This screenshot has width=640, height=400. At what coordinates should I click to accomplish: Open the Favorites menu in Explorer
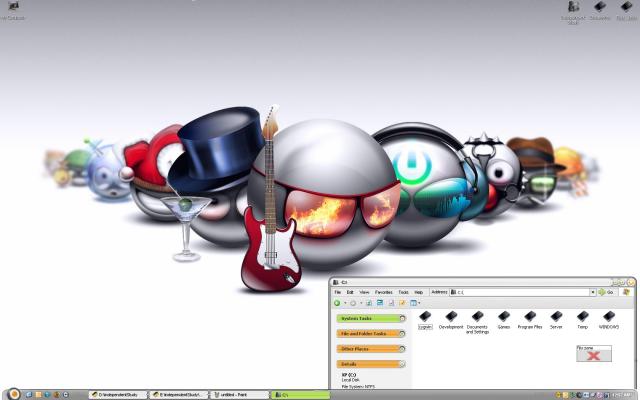click(384, 292)
